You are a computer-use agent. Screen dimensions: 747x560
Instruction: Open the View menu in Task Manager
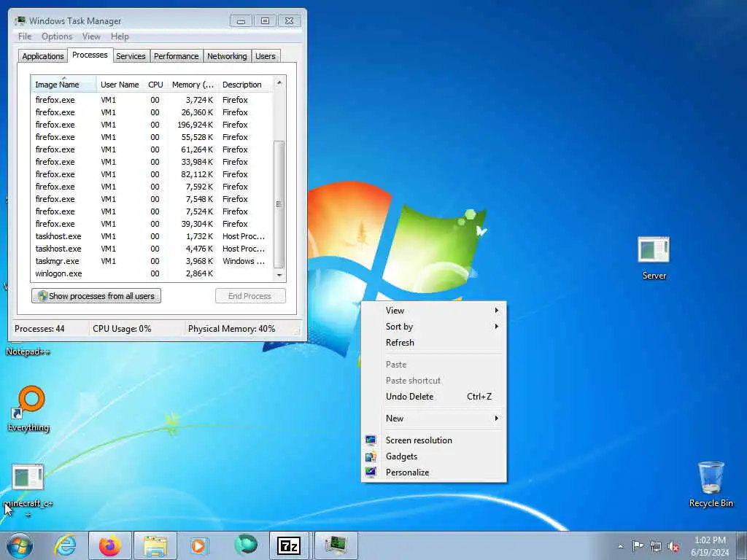91,36
